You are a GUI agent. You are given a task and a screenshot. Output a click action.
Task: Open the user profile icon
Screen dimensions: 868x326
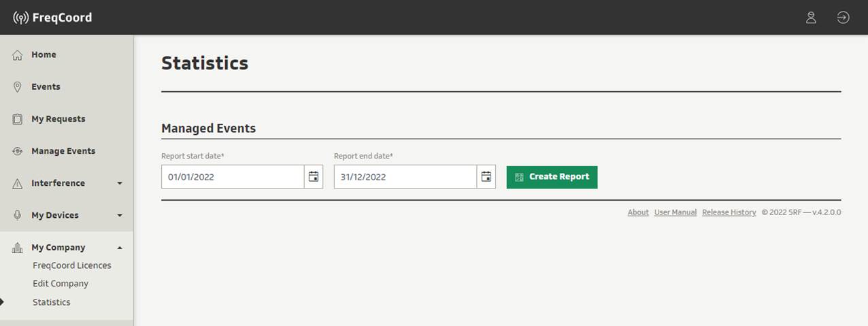pyautogui.click(x=811, y=18)
